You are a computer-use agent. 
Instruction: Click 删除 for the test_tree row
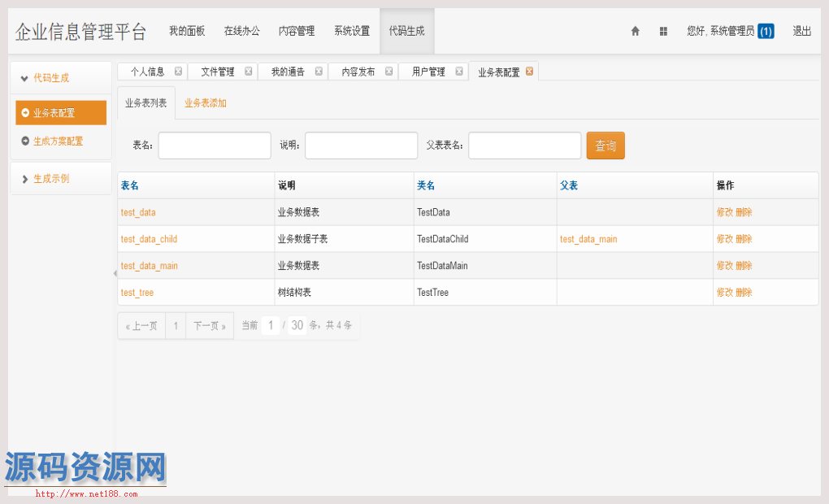coord(744,293)
